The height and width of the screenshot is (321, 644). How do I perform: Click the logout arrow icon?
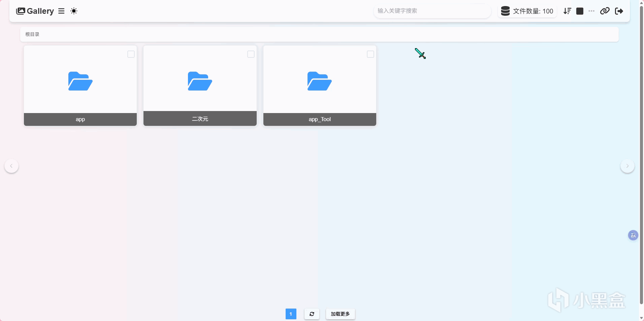click(619, 11)
